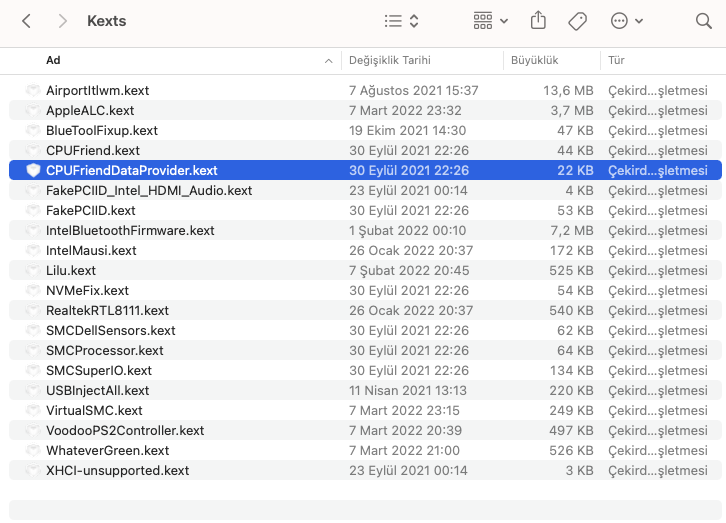Select the USBInjectAll.kext file
This screenshot has width=726, height=523.
(97, 391)
